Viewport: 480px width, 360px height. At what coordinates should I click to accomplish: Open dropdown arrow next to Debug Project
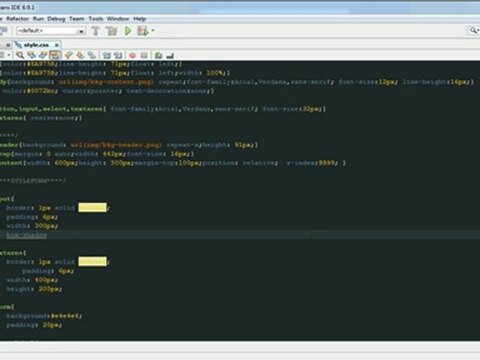(x=153, y=31)
